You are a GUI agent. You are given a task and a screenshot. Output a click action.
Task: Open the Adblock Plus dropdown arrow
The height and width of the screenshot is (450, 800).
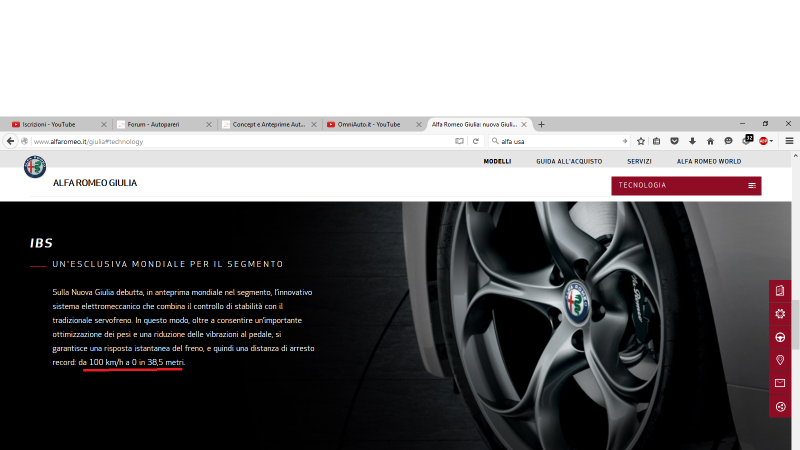[771, 141]
